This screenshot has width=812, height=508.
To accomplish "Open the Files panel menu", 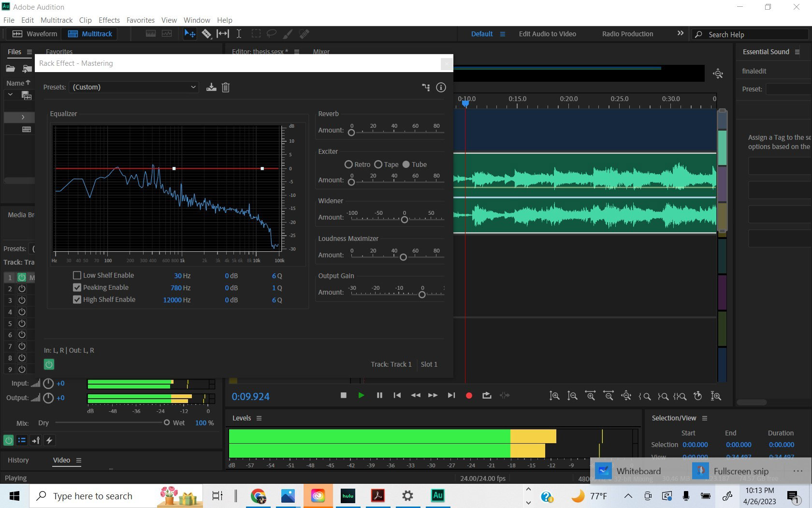I will pos(29,52).
